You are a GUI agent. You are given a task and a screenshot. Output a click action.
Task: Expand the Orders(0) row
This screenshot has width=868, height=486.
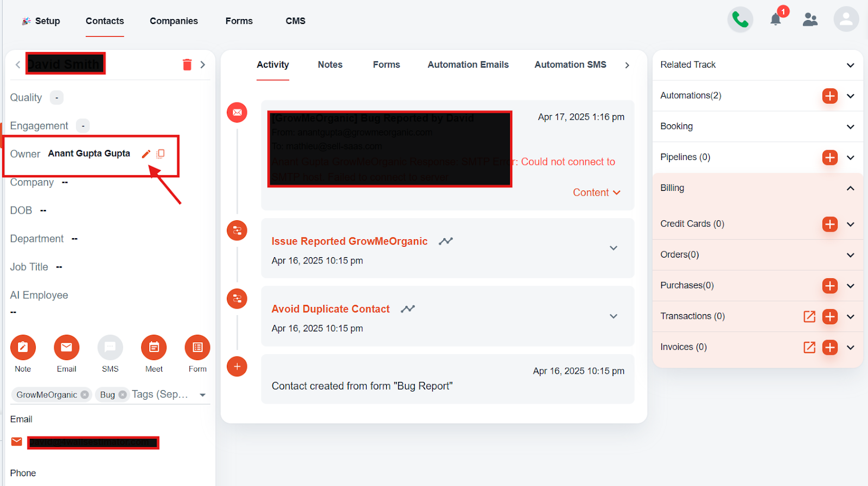851,255
